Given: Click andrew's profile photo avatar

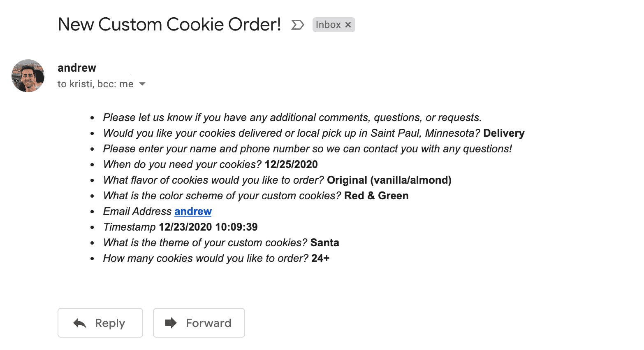Looking at the screenshot, I should click(28, 76).
